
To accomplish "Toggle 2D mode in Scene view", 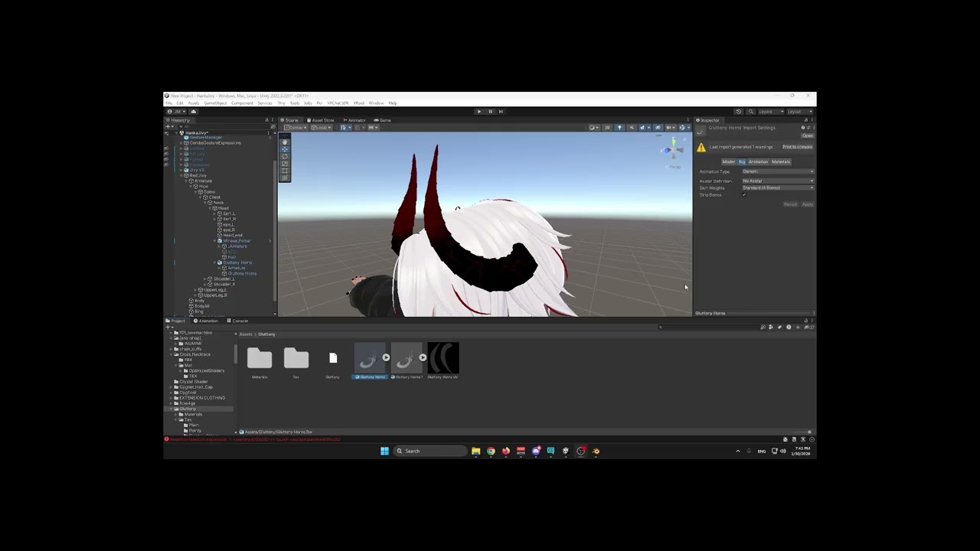I will (607, 128).
